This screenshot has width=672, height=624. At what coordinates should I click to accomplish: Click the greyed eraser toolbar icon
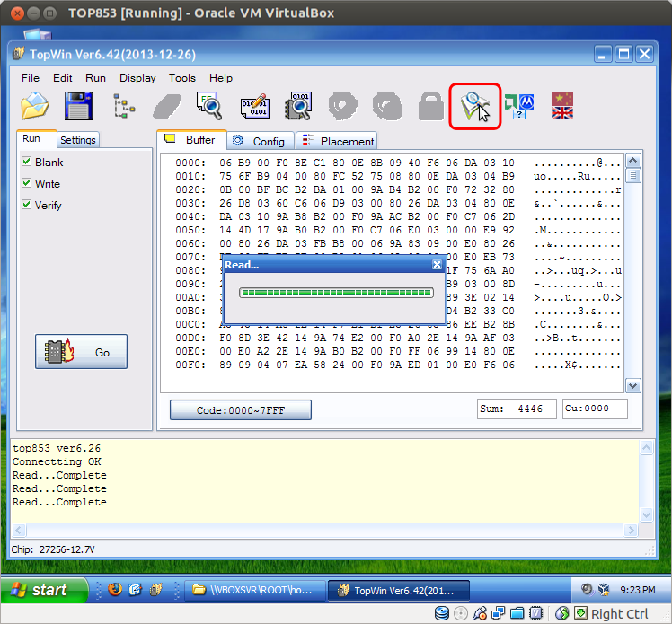point(167,106)
